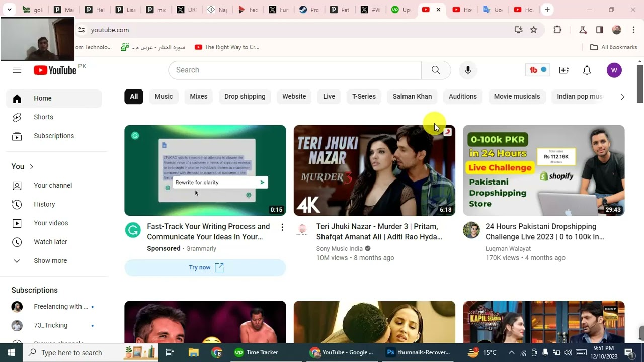Bookmark this page with the star
The width and height of the screenshot is (644, 362).
point(534,30)
